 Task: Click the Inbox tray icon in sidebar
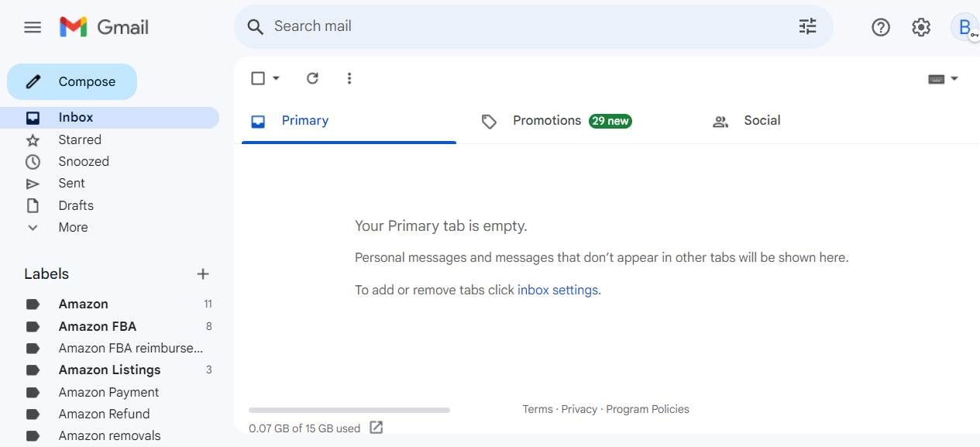tap(33, 118)
